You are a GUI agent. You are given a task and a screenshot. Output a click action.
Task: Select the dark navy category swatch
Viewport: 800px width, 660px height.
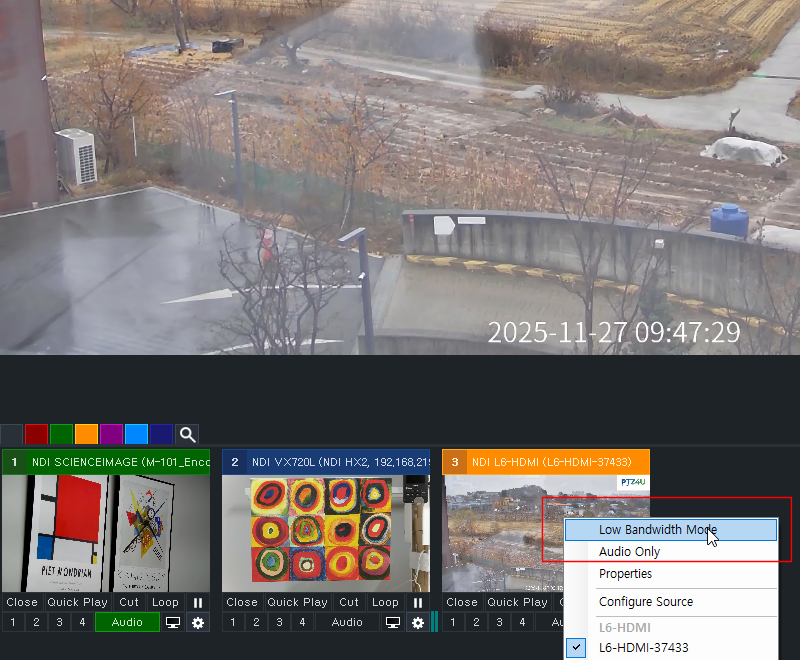pos(161,435)
